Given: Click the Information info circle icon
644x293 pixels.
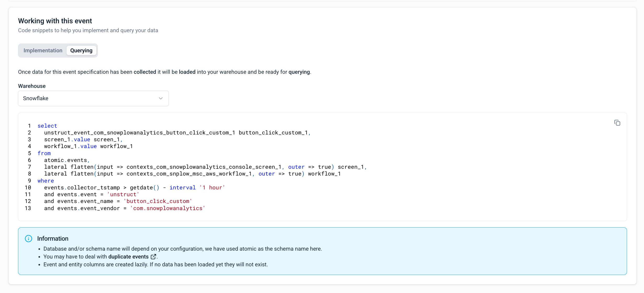Looking at the screenshot, I should (29, 238).
